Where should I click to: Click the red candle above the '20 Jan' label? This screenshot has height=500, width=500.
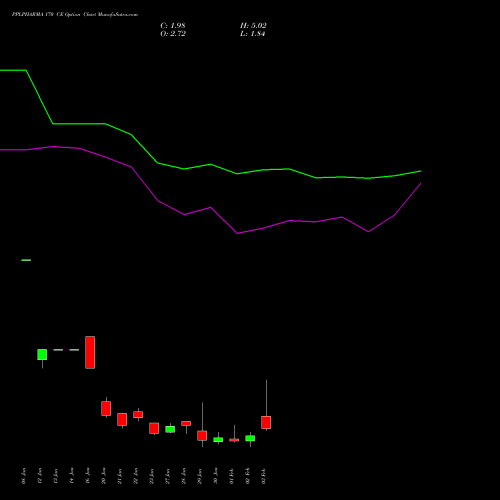click(106, 408)
